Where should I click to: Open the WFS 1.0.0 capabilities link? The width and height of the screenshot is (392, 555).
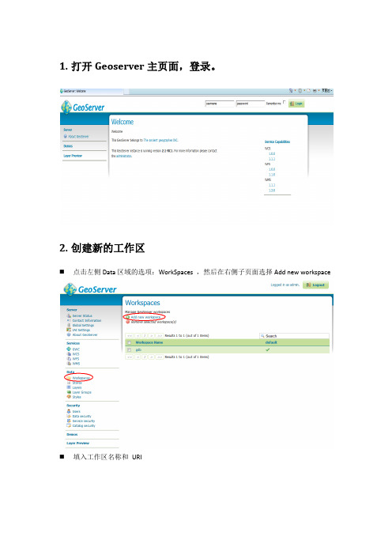click(272, 169)
